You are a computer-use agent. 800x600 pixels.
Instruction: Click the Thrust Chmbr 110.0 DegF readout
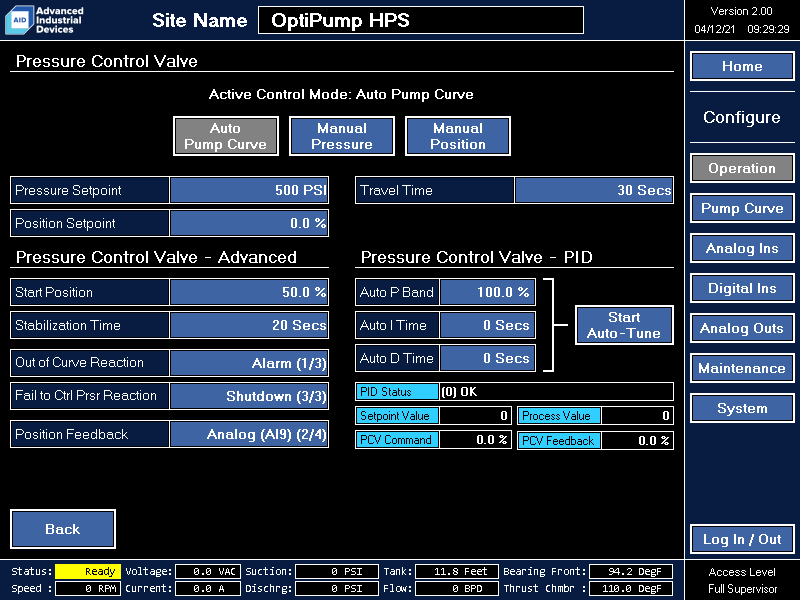pyautogui.click(x=631, y=588)
